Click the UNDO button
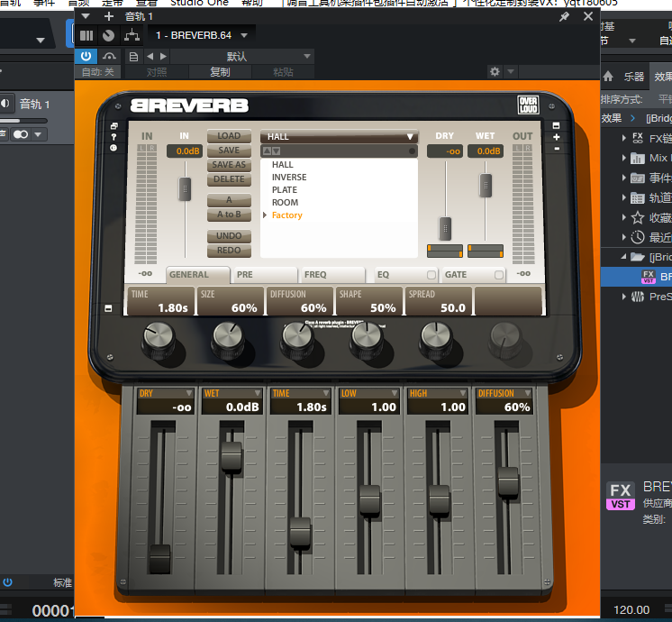The image size is (672, 622). [229, 236]
